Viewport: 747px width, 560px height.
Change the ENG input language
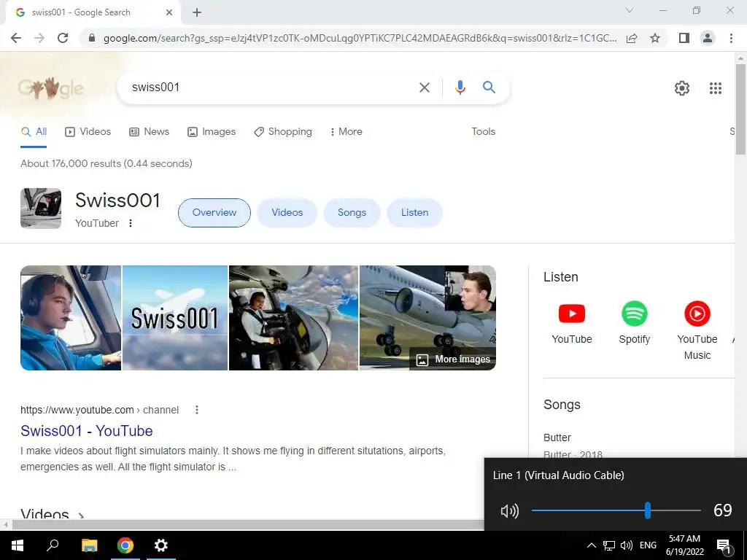[x=648, y=545]
